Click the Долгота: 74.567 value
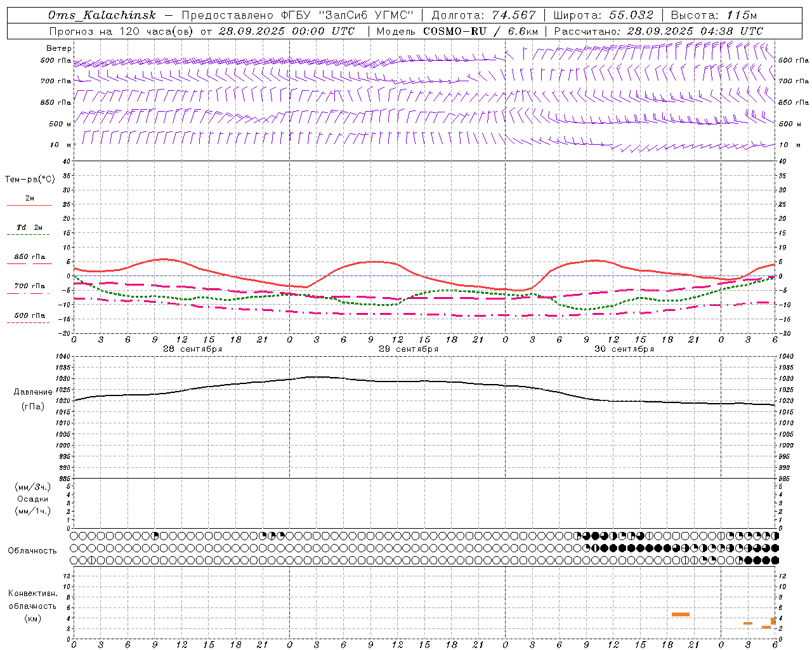Viewport: 812px width, 650px height. 483,15
